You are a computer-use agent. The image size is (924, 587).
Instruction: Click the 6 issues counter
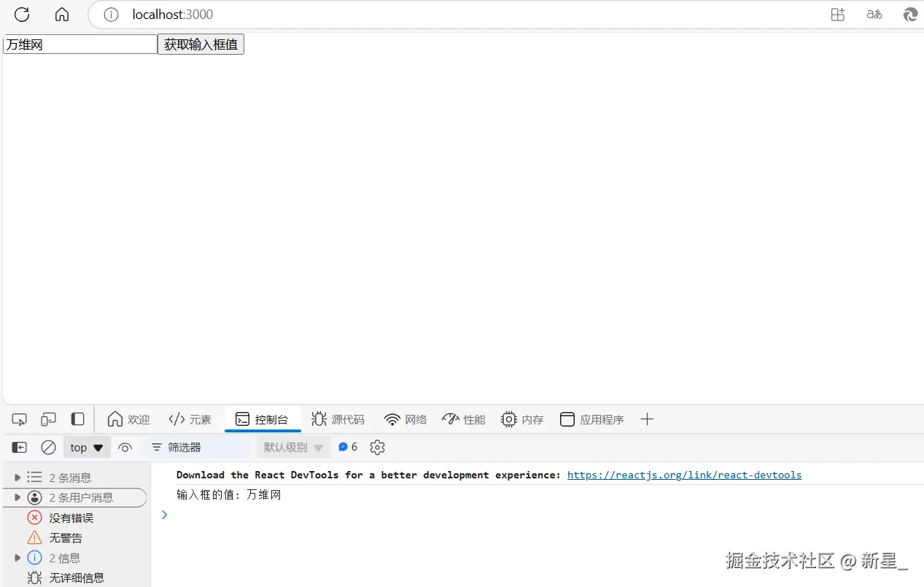coord(349,447)
